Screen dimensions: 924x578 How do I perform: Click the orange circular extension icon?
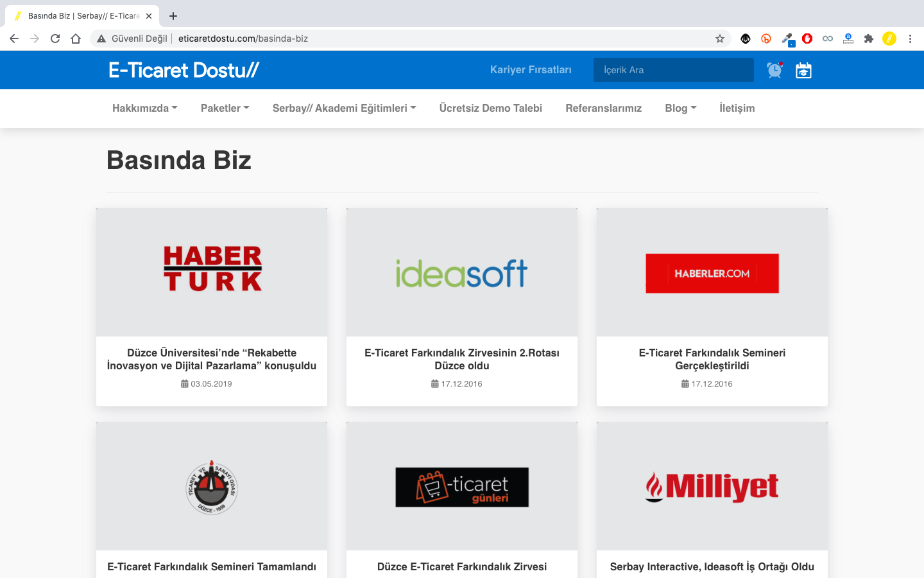(766, 39)
